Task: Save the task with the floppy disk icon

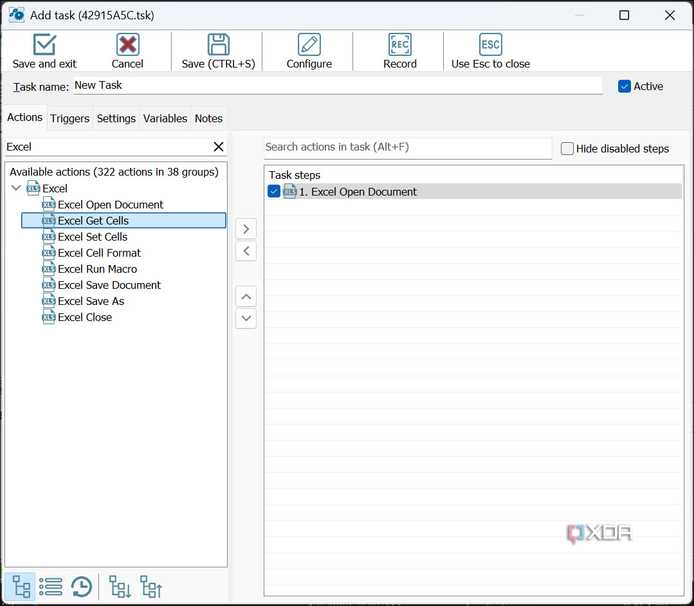Action: click(x=219, y=44)
